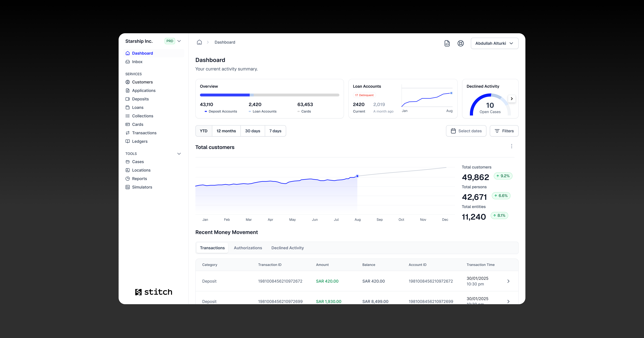Click the Select dates button
644x338 pixels.
466,131
